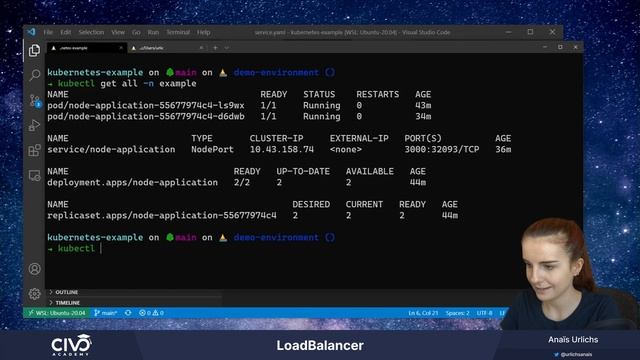Open Run and Debug view
640x360 pixels.
(x=35, y=125)
